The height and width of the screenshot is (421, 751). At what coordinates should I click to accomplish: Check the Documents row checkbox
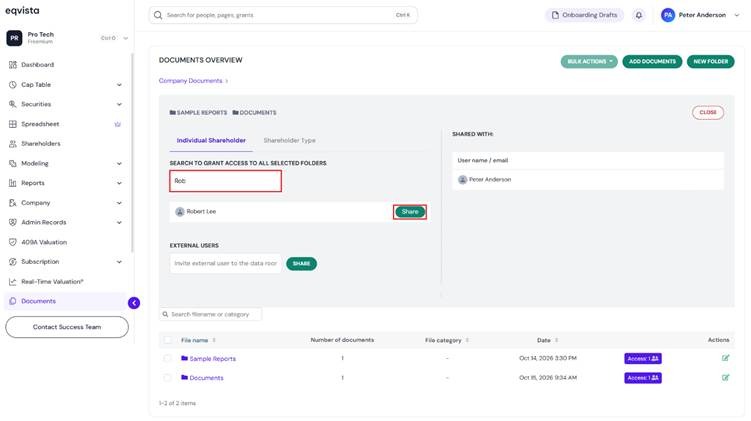click(167, 378)
